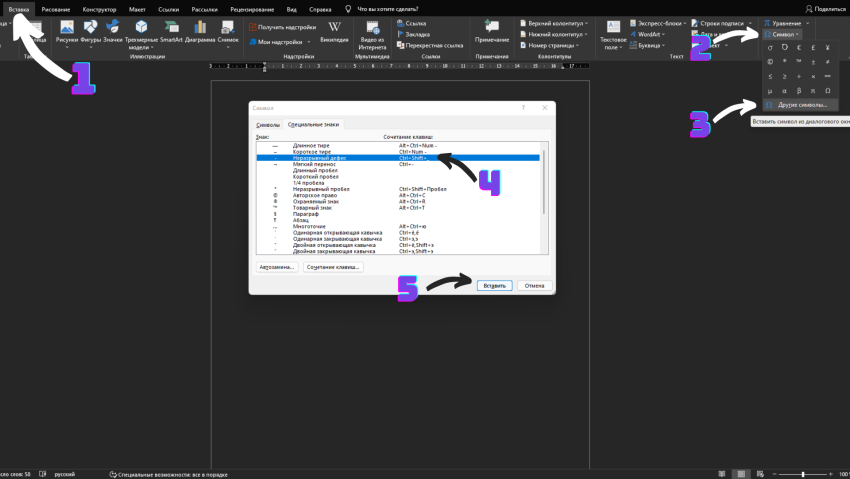Expand the Верхний колонтитул header dropdown

(587, 23)
